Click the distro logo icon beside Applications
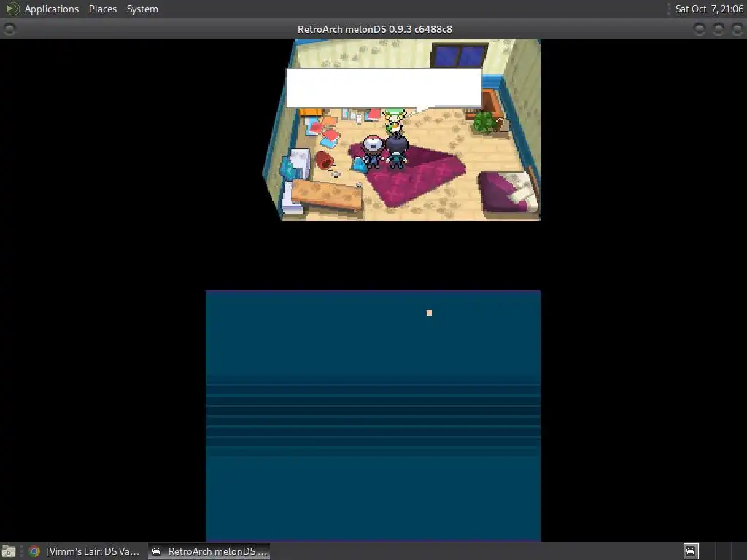Viewport: 747px width, 560px height. pyautogui.click(x=12, y=9)
